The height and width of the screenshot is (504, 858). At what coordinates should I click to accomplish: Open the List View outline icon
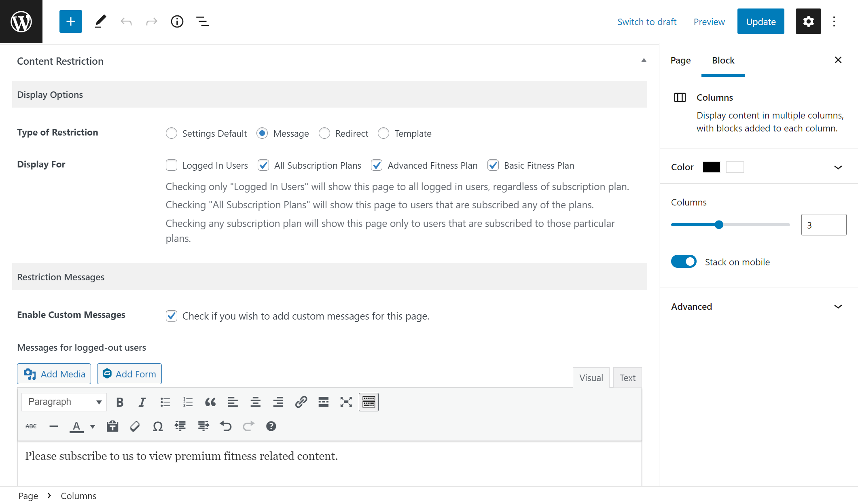(x=202, y=21)
